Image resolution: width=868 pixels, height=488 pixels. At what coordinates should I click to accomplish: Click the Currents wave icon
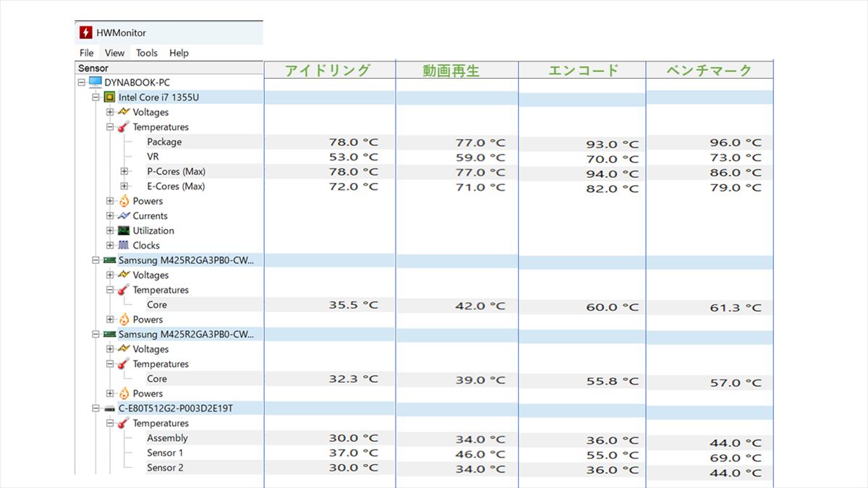pos(124,215)
